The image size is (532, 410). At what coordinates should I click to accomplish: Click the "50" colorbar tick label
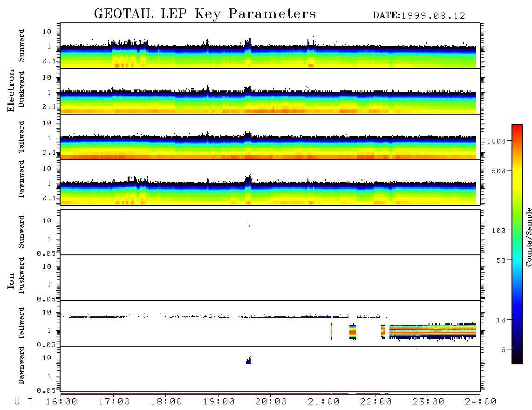click(x=501, y=260)
